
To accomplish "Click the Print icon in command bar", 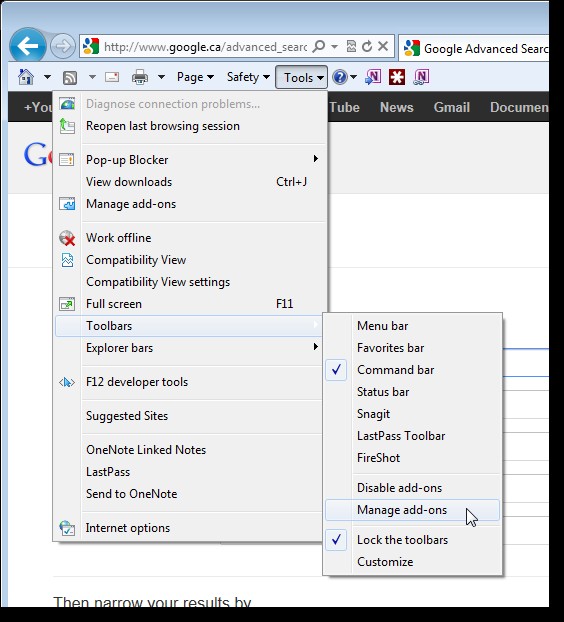I will pyautogui.click(x=140, y=77).
